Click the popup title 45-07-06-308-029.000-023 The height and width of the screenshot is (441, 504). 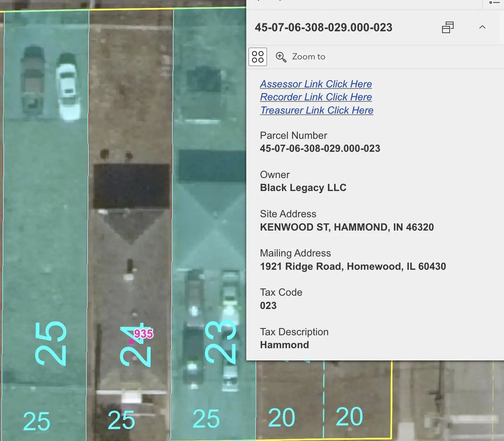click(323, 28)
